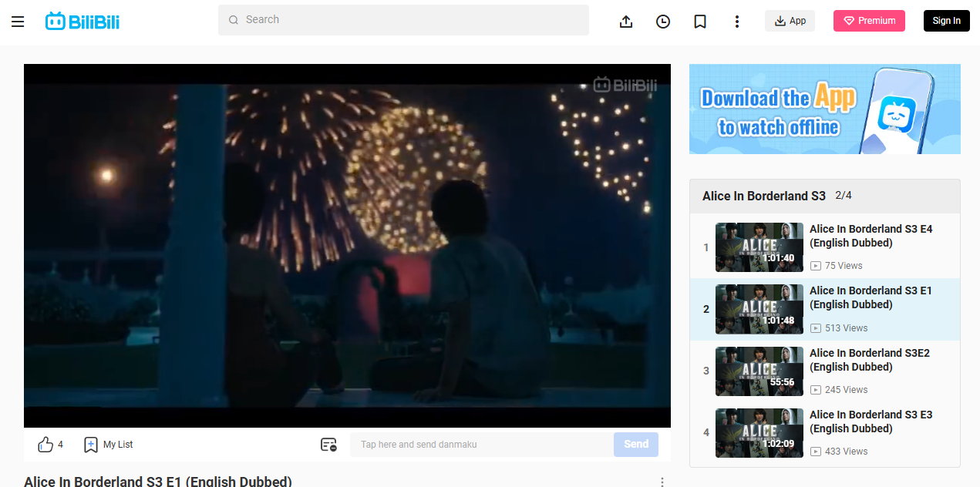Toggle danmaku display settings icon
The image size is (980, 487).
pos(329,445)
